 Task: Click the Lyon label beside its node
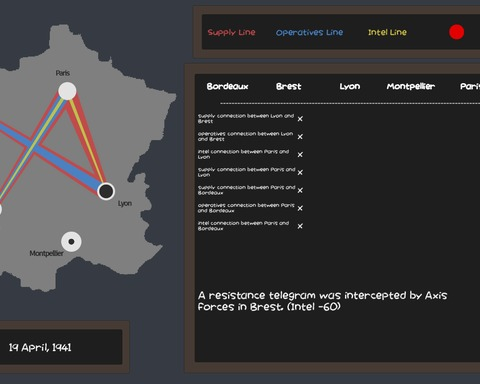click(125, 203)
